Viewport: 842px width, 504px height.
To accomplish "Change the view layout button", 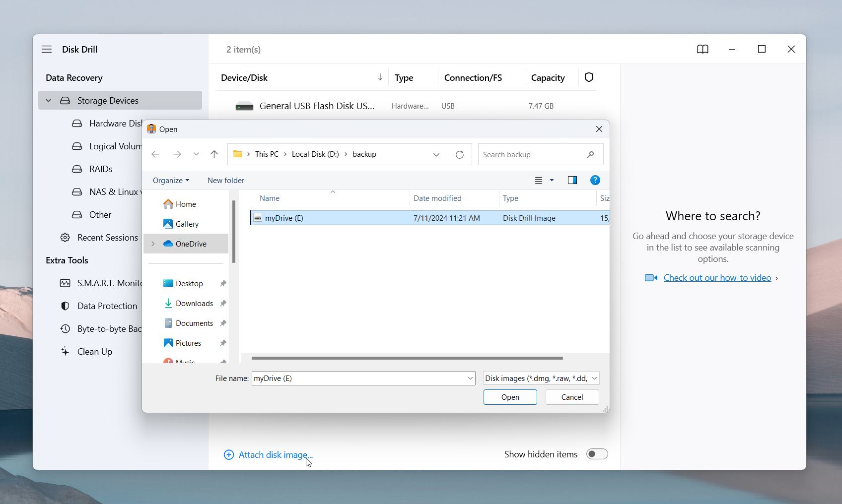I will point(539,180).
